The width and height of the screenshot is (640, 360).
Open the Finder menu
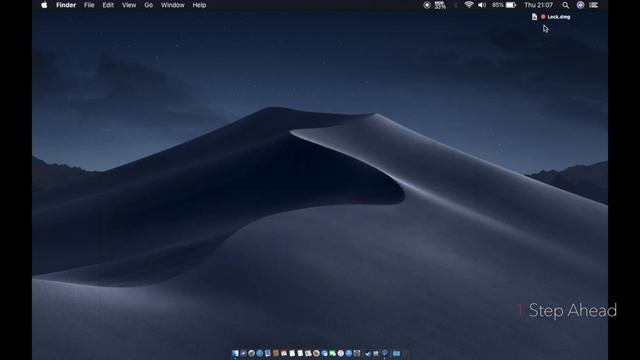[x=66, y=5]
